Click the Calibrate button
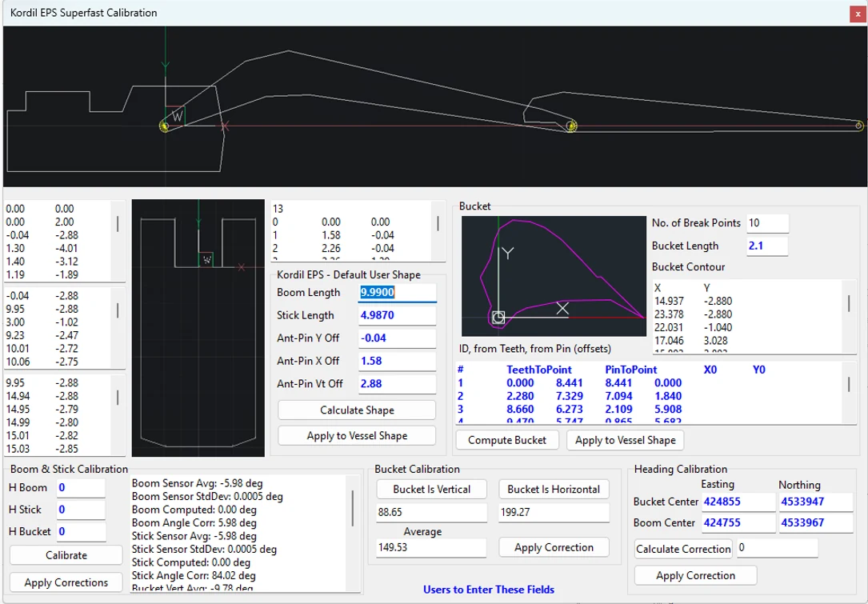The width and height of the screenshot is (868, 604). coord(66,555)
